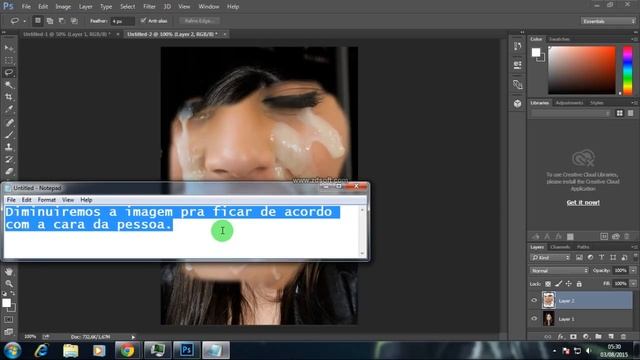
Task: Click the foreground color swatch in toolbox
Action: (x=6, y=303)
